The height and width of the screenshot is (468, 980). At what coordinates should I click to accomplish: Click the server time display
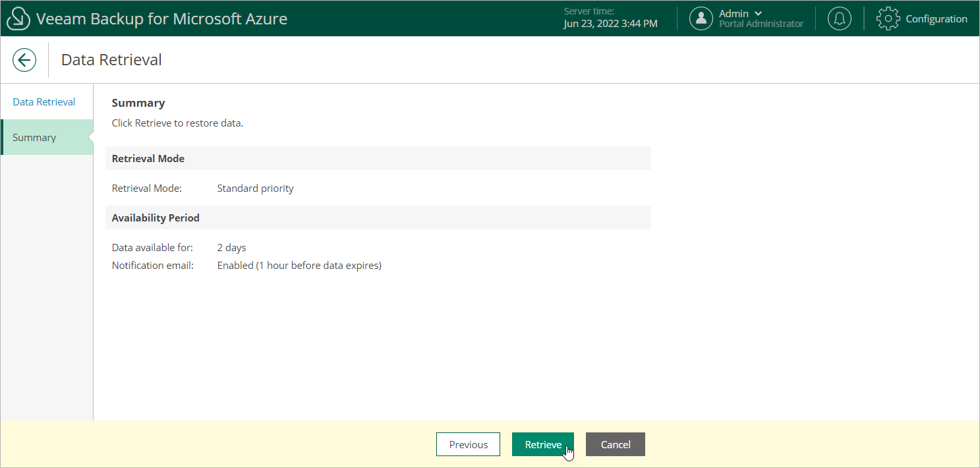point(611,18)
